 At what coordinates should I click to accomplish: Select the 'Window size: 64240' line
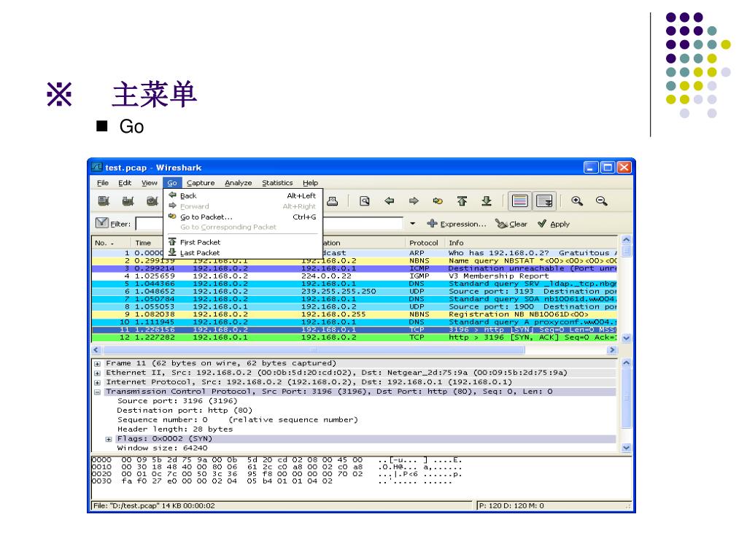[x=163, y=448]
